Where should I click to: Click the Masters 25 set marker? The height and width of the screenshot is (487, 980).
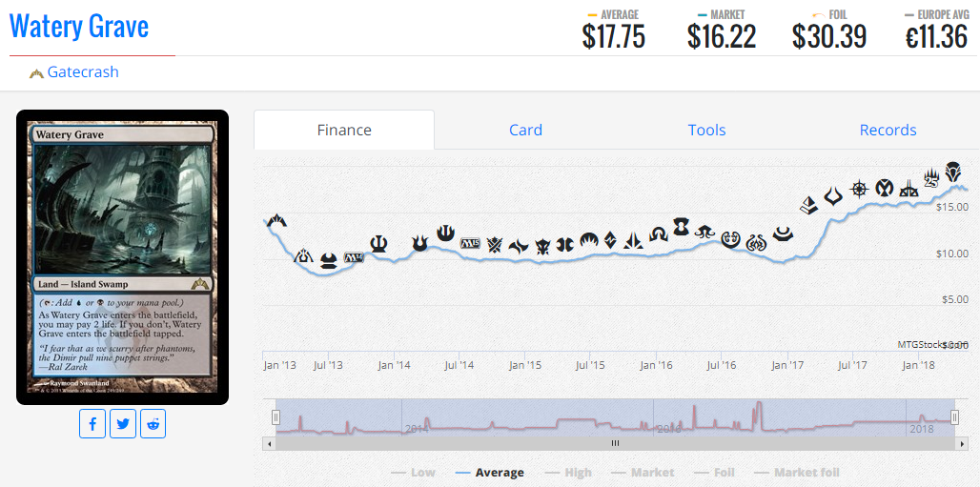(x=931, y=179)
